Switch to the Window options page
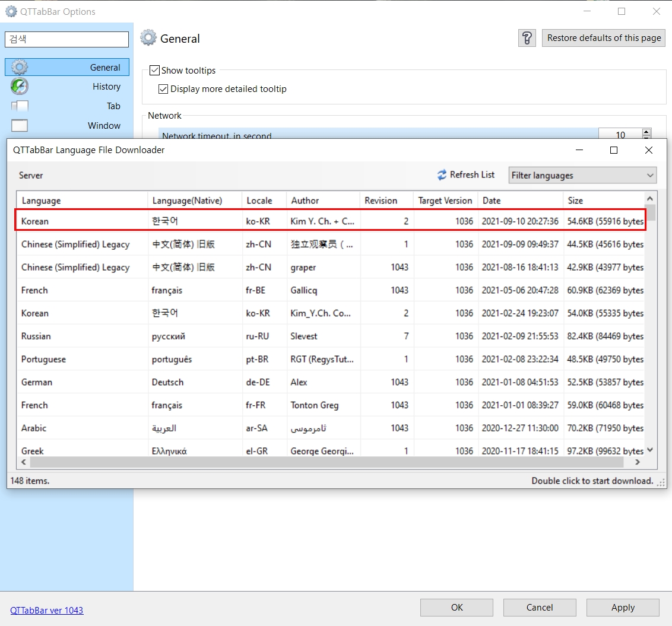672x626 pixels. point(67,126)
